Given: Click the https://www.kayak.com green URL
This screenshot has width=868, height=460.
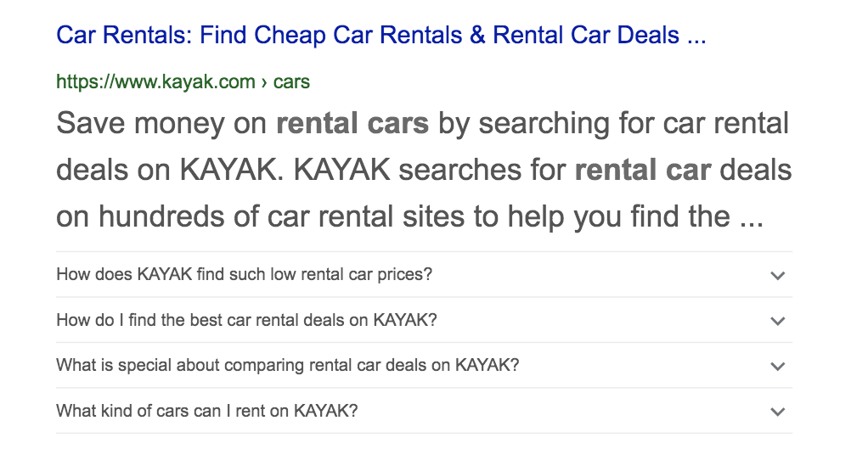Looking at the screenshot, I should coord(155,82).
